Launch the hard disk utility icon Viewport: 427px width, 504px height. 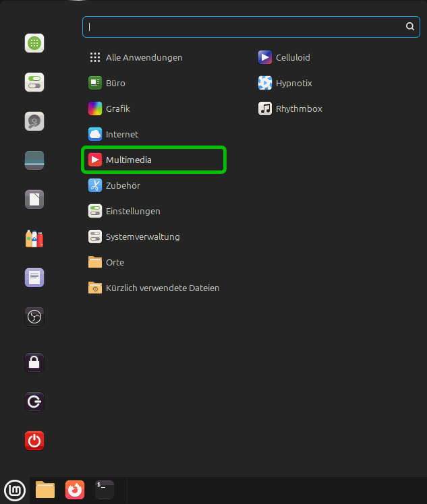(x=34, y=121)
